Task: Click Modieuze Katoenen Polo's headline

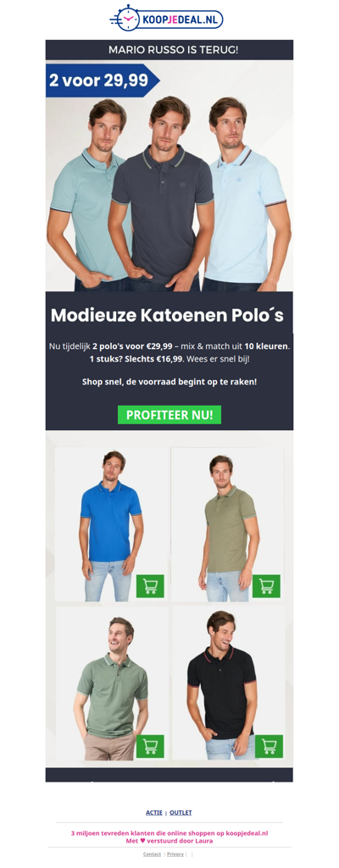Action: (167, 315)
